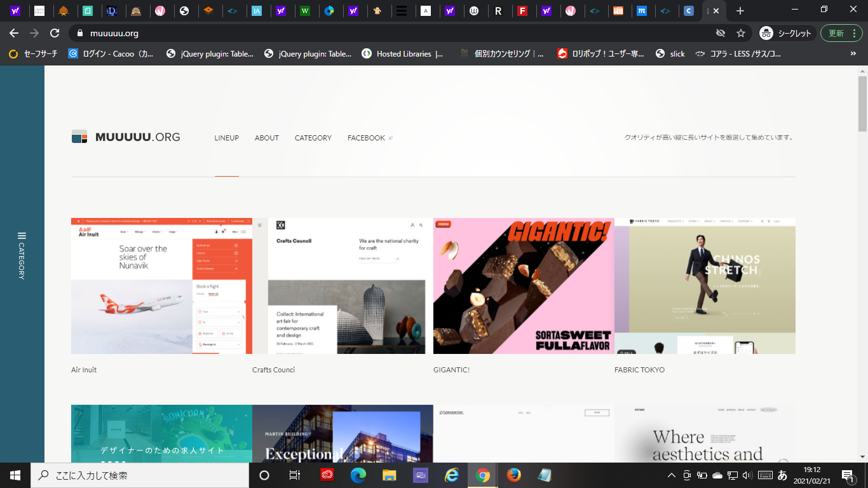Open the CATEGORY navigation item
The width and height of the screenshot is (868, 488).
coord(313,138)
